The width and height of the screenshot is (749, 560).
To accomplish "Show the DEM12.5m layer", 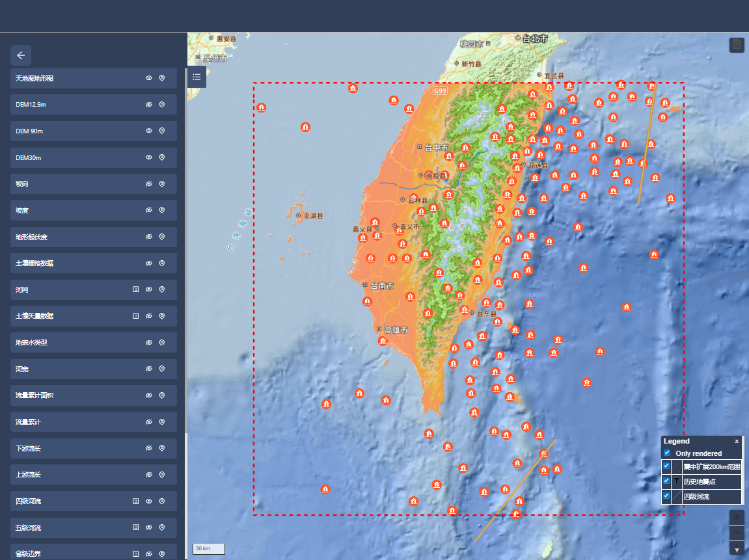I will (x=148, y=105).
